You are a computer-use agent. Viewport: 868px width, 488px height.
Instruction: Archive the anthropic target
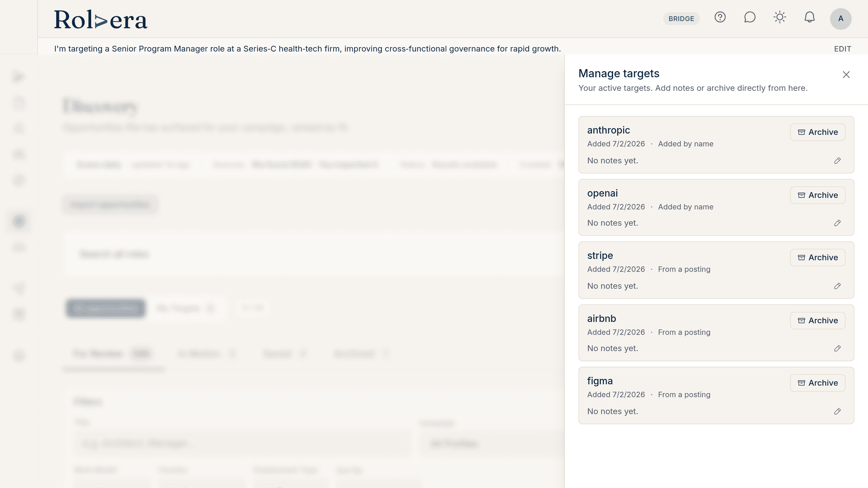pos(817,132)
